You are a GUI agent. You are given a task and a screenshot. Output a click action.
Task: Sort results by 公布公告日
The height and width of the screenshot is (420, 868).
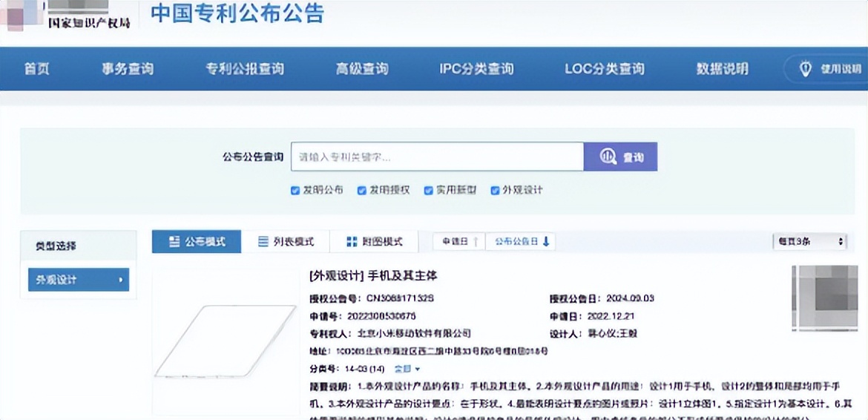click(520, 241)
